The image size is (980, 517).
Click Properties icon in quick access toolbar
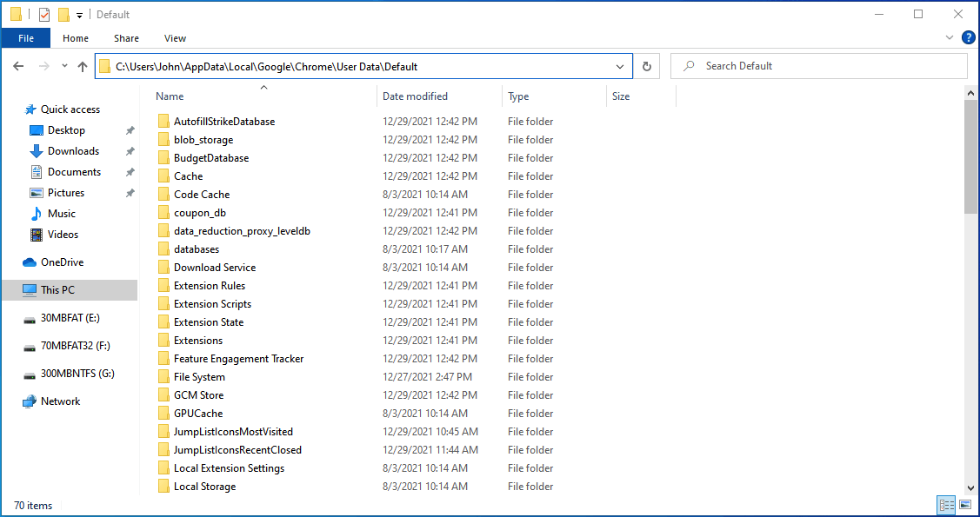(44, 15)
